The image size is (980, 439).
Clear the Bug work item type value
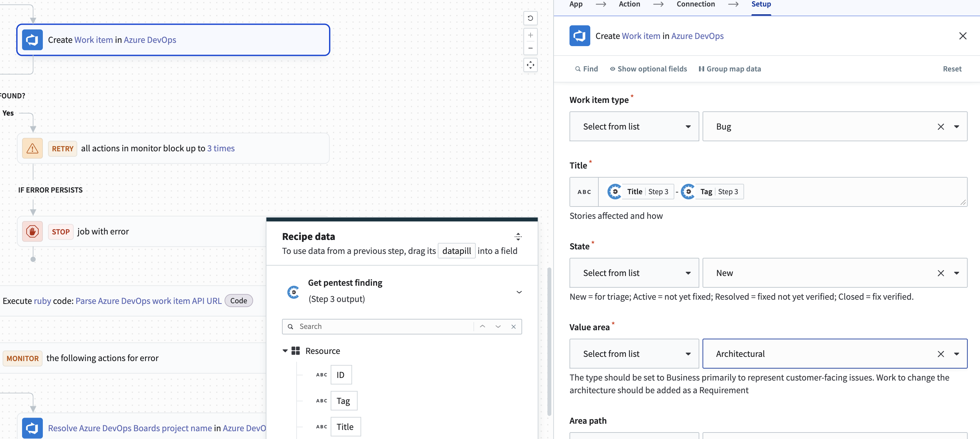pos(941,126)
